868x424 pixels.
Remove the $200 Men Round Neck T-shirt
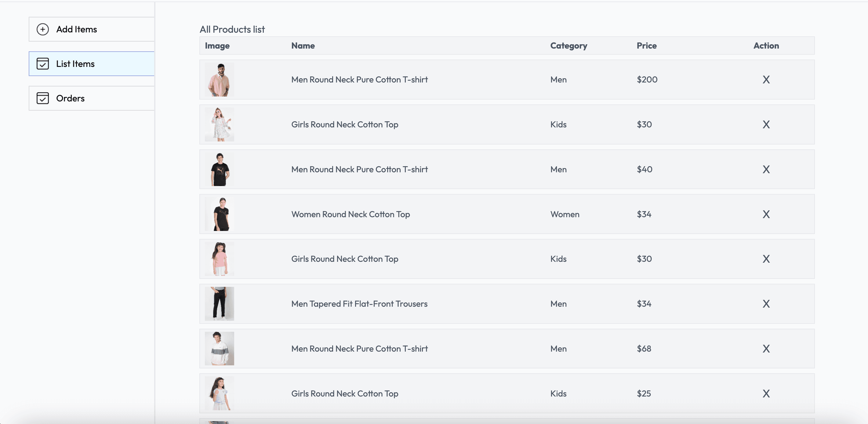point(766,79)
